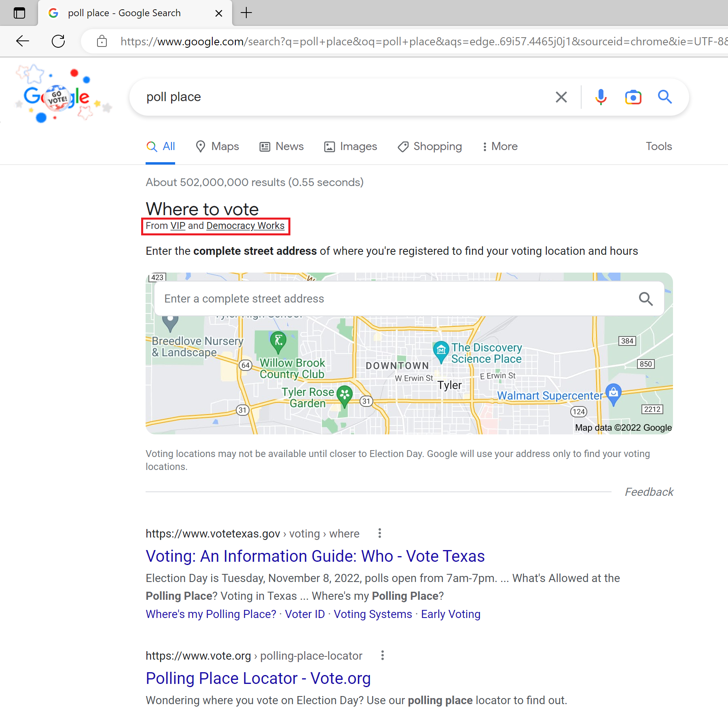The image size is (728, 728).
Task: Submit search with blue magnifier icon
Action: 665,97
